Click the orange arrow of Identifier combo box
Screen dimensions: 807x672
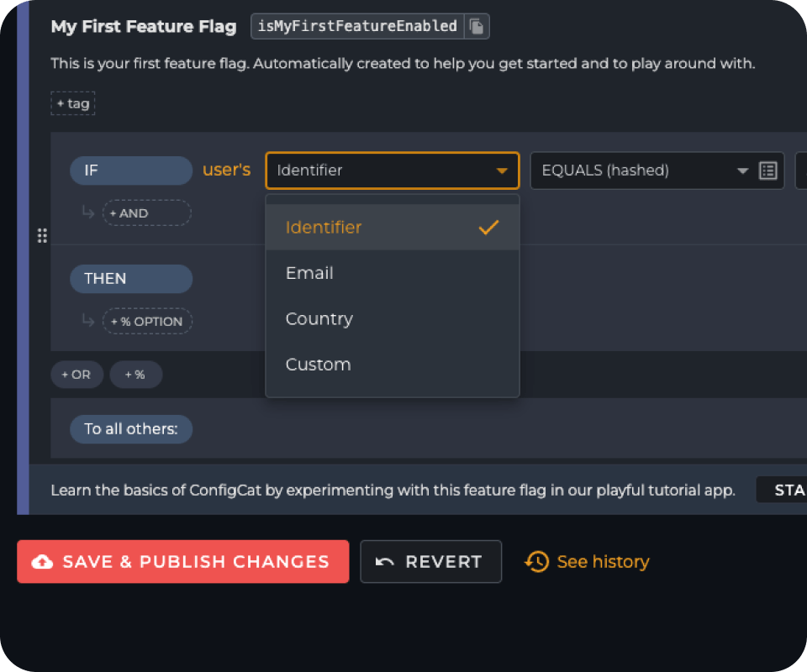[502, 171]
